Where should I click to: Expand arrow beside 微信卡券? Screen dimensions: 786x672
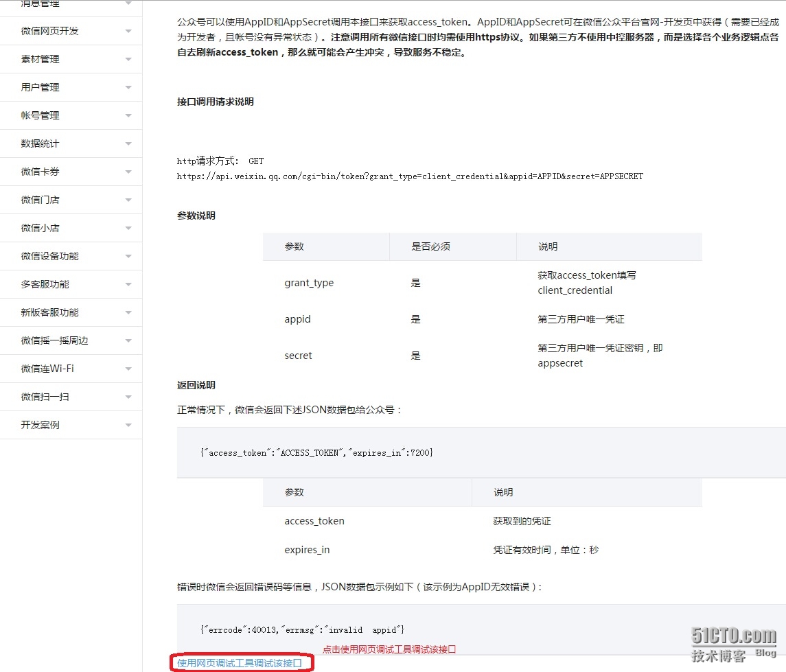128,172
